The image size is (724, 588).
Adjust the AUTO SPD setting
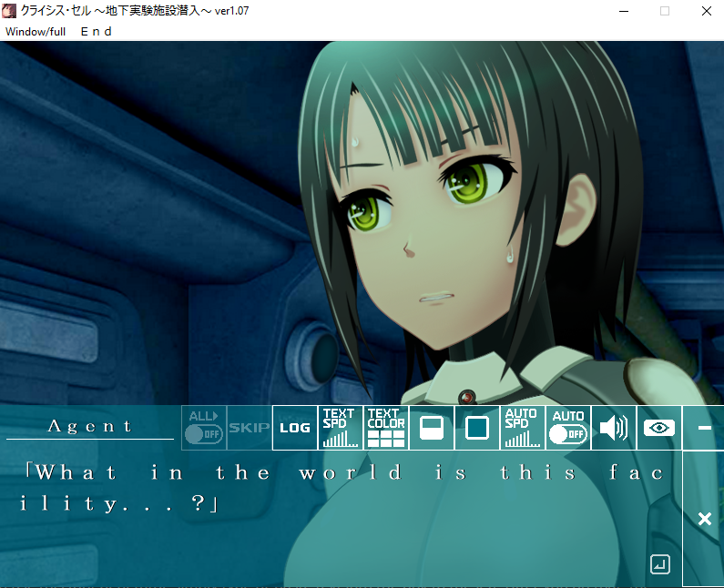(522, 428)
